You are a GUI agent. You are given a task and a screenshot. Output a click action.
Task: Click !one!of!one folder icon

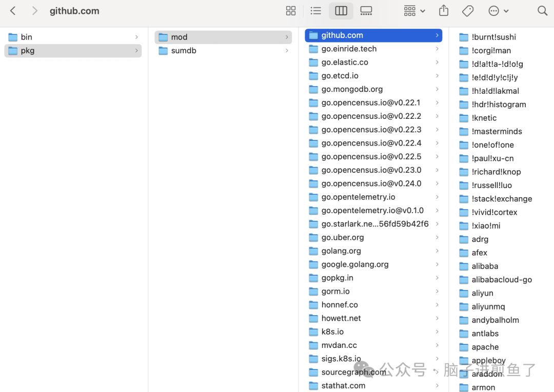pos(464,145)
